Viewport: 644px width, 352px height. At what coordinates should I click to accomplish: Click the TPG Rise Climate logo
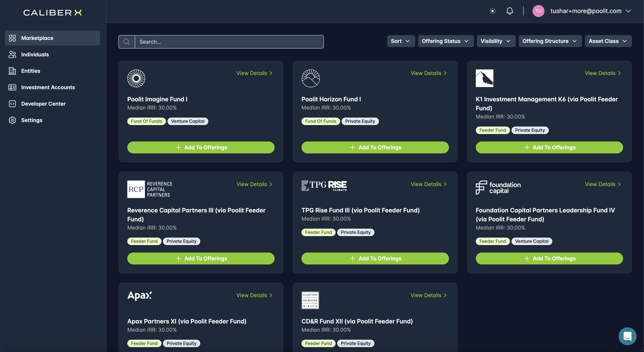click(324, 186)
